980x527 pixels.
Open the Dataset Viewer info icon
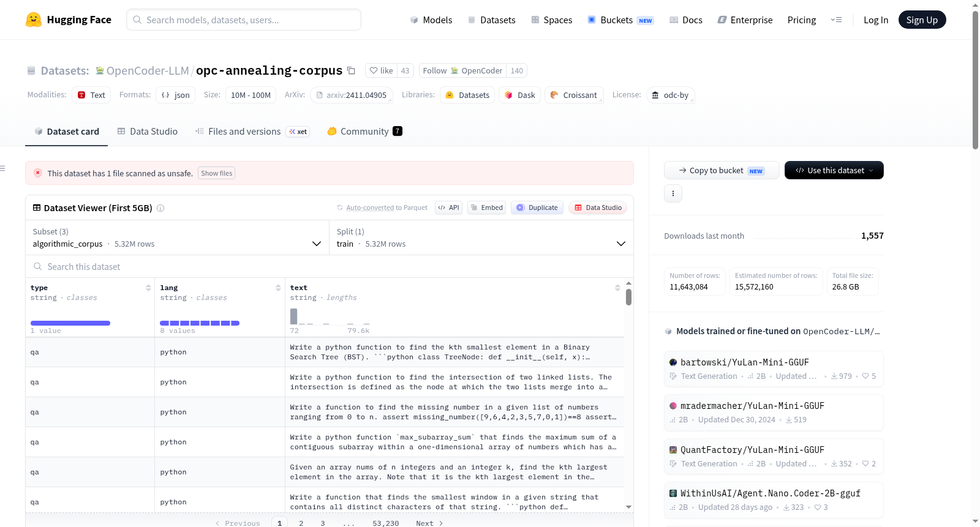(x=160, y=208)
